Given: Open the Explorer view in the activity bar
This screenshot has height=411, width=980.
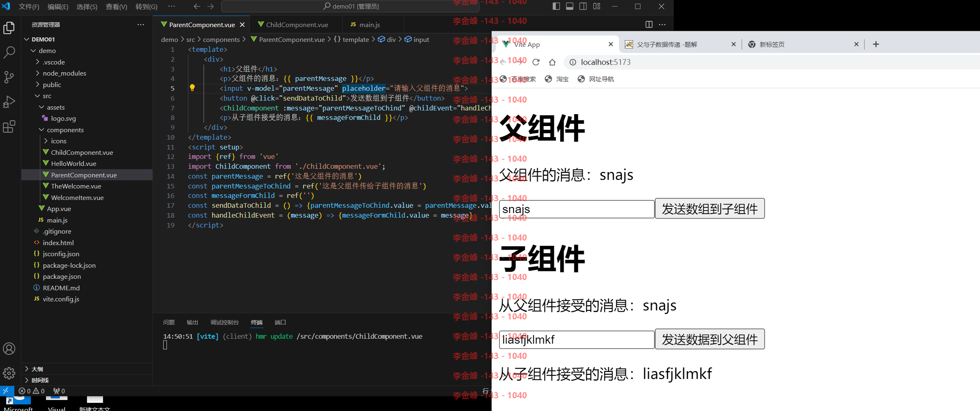Looking at the screenshot, I should (9, 28).
